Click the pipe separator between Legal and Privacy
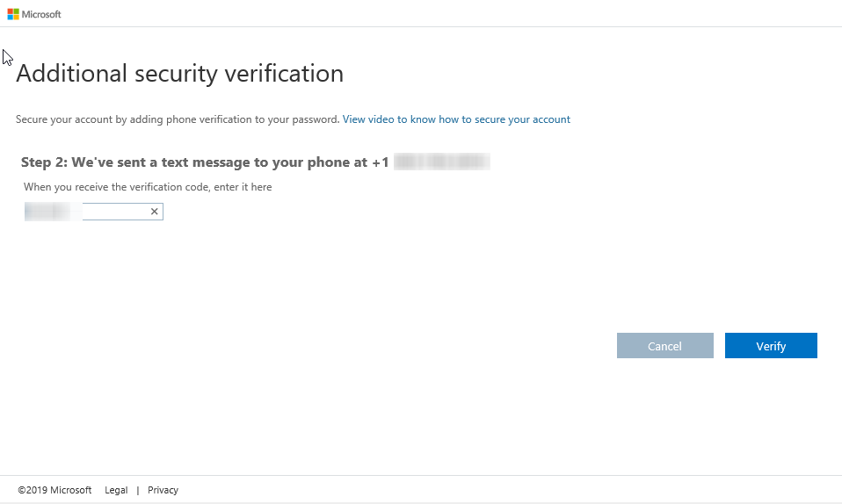 tap(138, 490)
